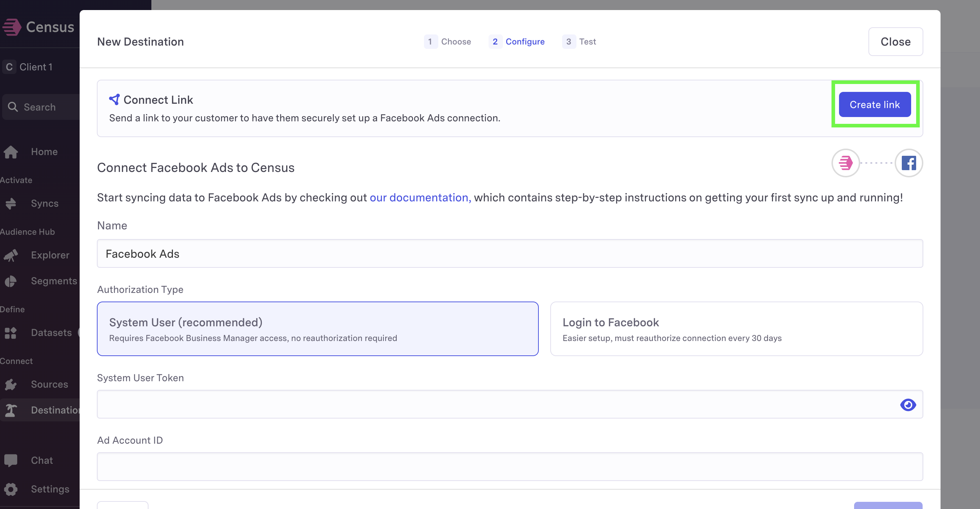Select step 2 Configure
Screen dimensions: 980x509
pos(517,42)
